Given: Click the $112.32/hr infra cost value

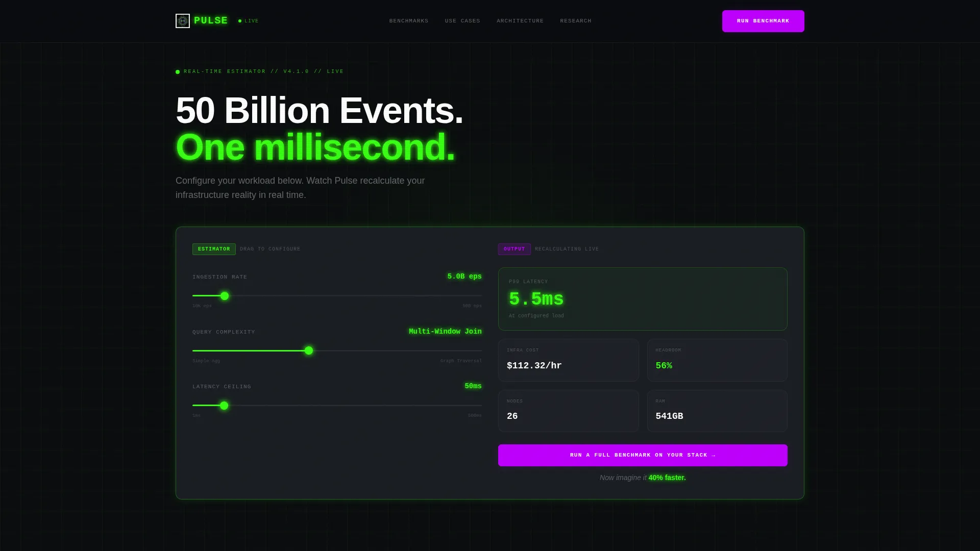Looking at the screenshot, I should 534,366.
